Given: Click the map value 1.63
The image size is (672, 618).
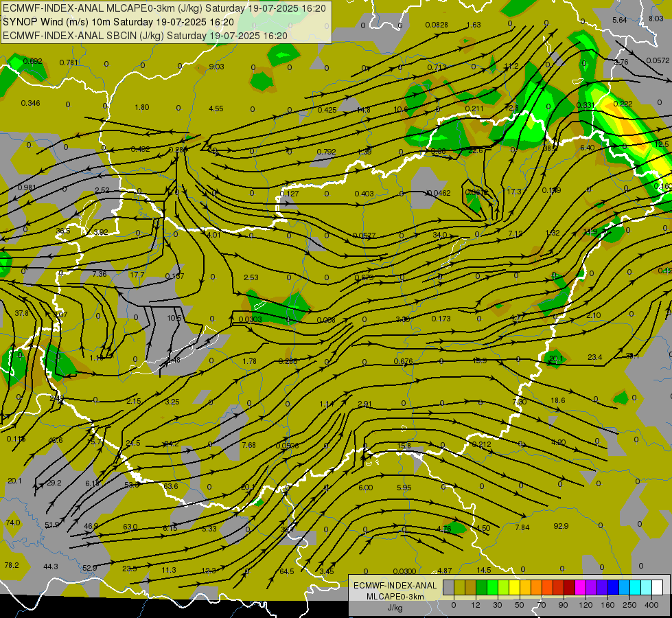Looking at the screenshot, I should tap(474, 25).
